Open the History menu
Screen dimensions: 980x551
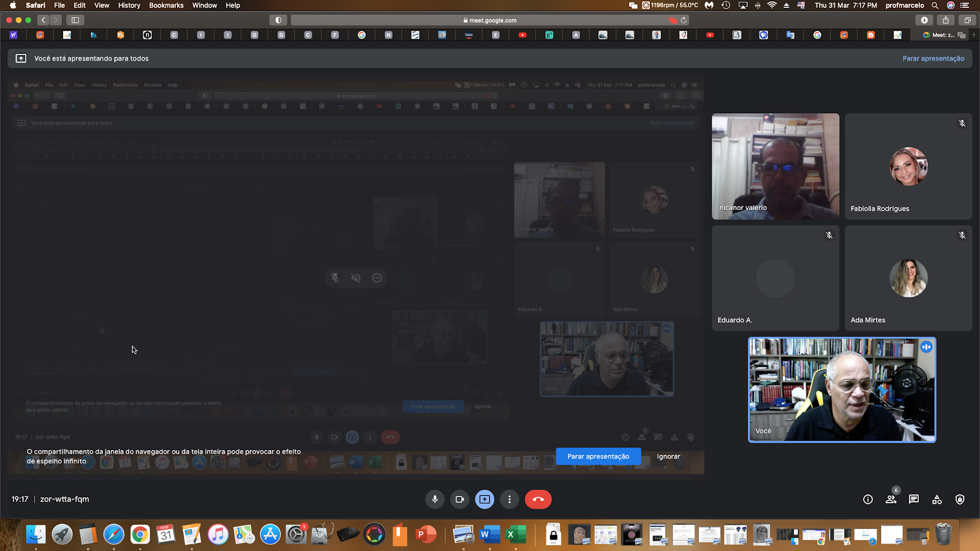(x=129, y=5)
